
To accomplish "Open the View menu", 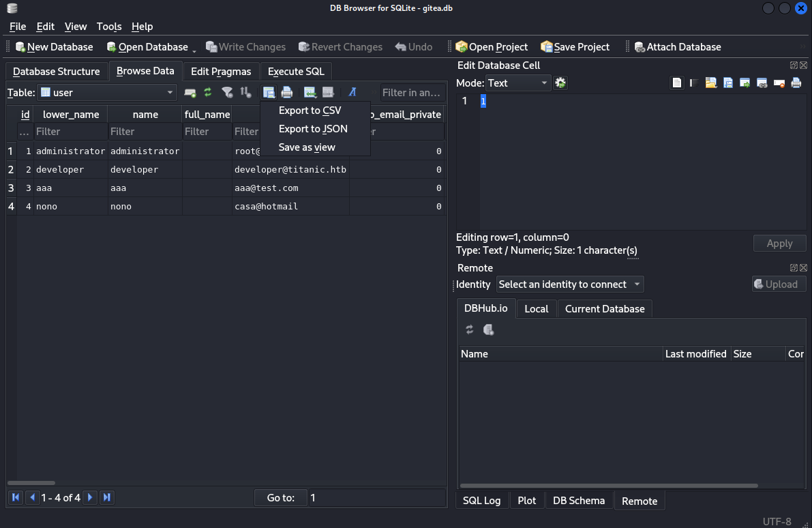I will 76,27.
